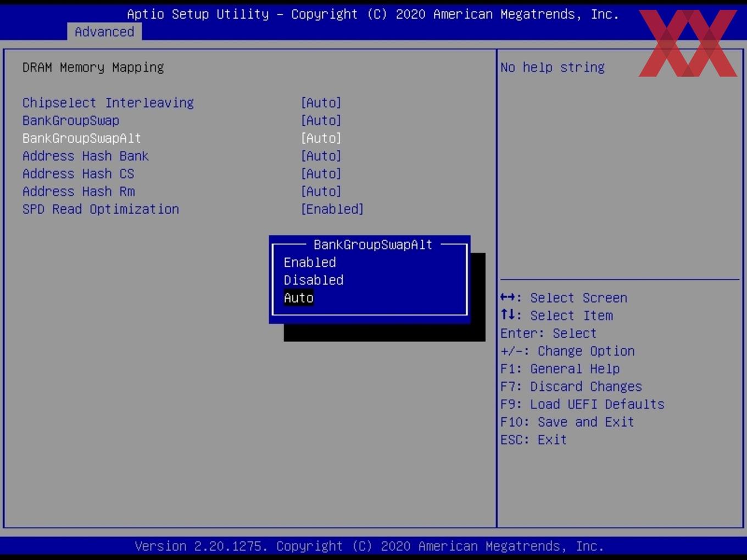This screenshot has height=560, width=747.
Task: Select the Address Hash Rm setting
Action: 79,192
